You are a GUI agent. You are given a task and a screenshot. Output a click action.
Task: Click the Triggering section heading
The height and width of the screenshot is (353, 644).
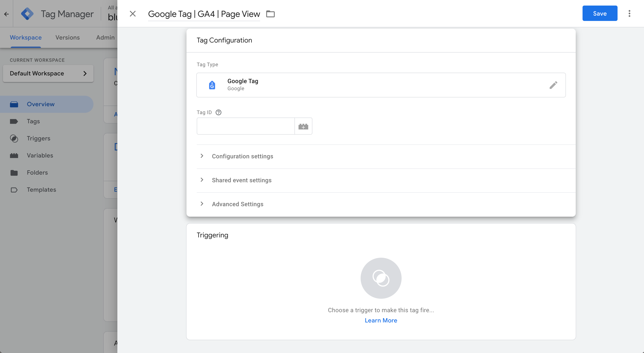[x=212, y=235]
